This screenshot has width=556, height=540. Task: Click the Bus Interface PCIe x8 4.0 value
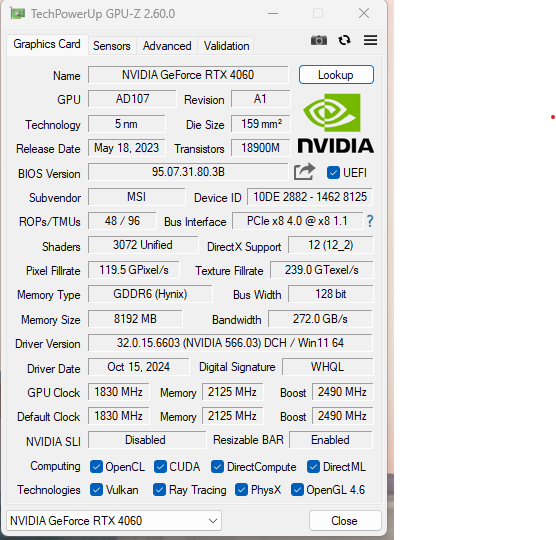[298, 221]
